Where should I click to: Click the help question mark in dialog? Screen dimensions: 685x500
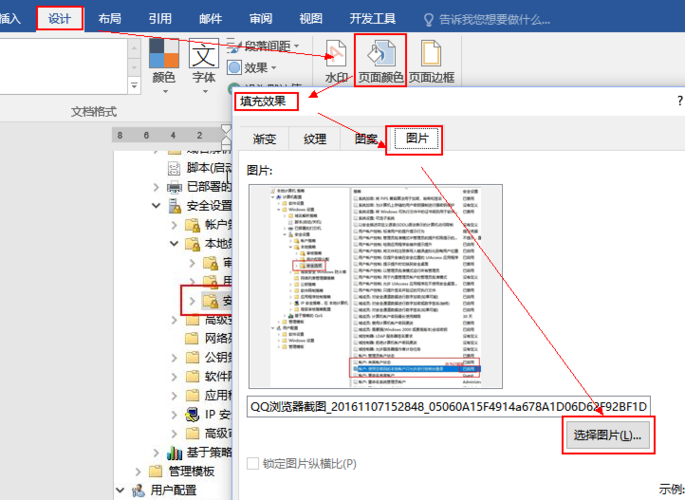[680, 101]
